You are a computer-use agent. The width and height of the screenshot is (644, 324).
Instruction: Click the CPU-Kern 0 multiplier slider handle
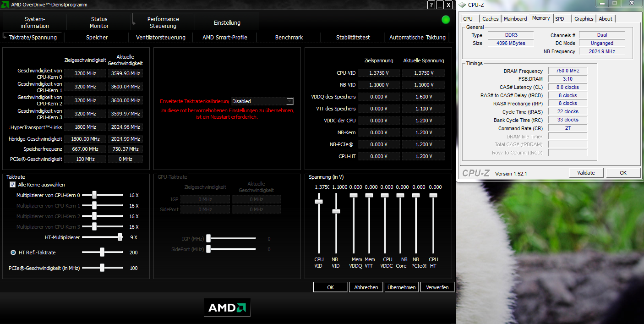(94, 195)
